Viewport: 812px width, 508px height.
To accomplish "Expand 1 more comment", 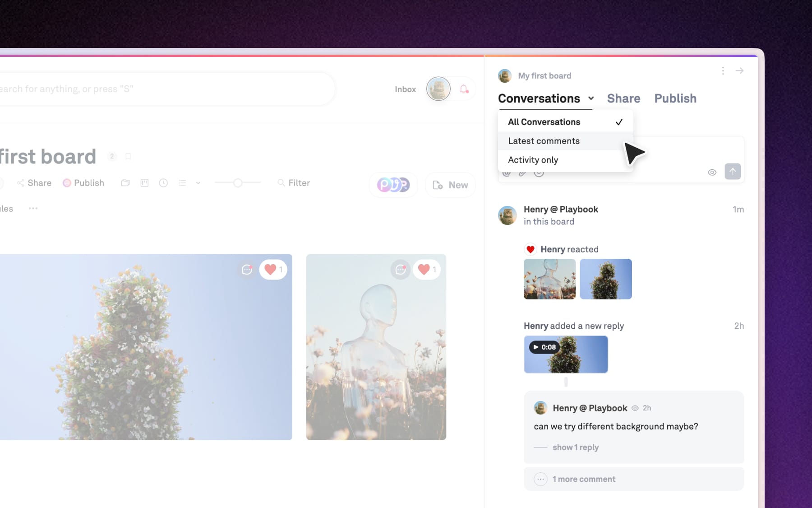I will (x=583, y=479).
